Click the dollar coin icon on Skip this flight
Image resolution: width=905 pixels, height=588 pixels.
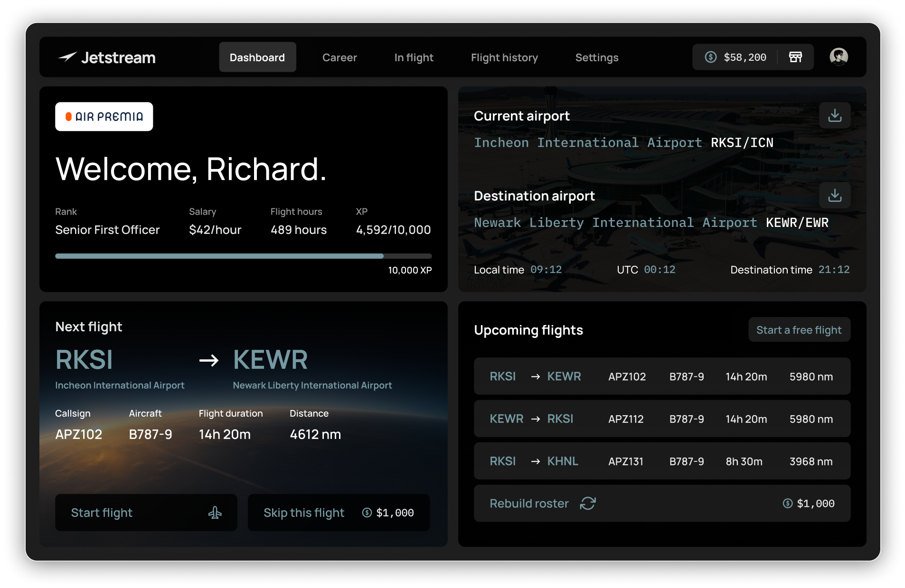(366, 513)
